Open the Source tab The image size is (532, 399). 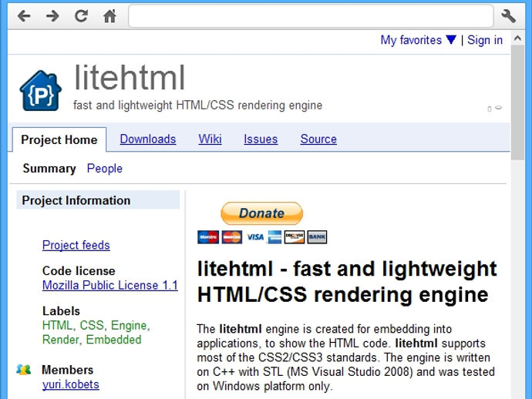(318, 139)
